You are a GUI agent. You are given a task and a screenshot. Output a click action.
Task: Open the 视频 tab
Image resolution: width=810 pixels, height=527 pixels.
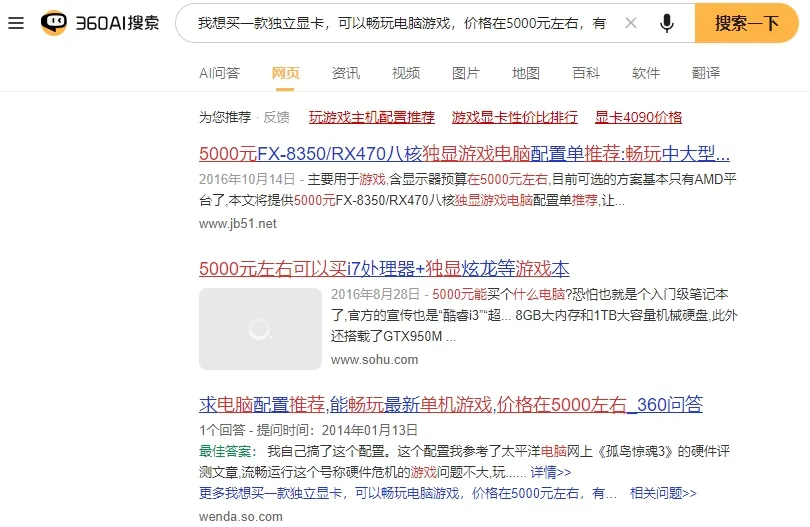pos(406,73)
